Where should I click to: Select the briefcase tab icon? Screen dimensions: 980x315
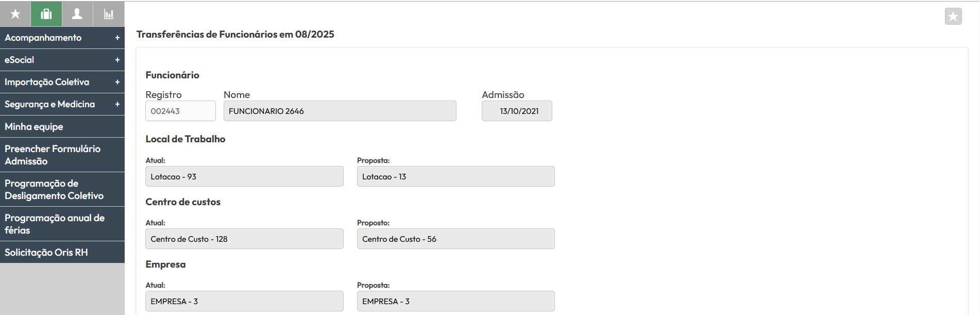click(x=46, y=14)
